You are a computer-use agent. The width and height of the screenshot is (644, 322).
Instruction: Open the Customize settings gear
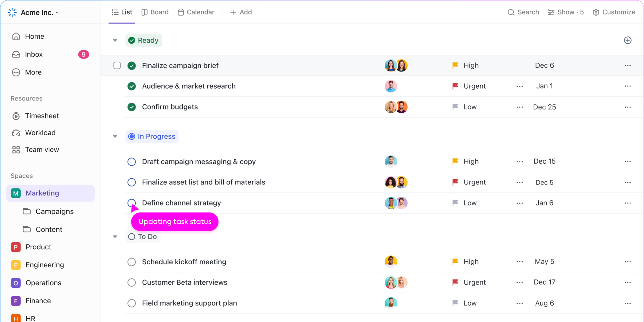[596, 12]
